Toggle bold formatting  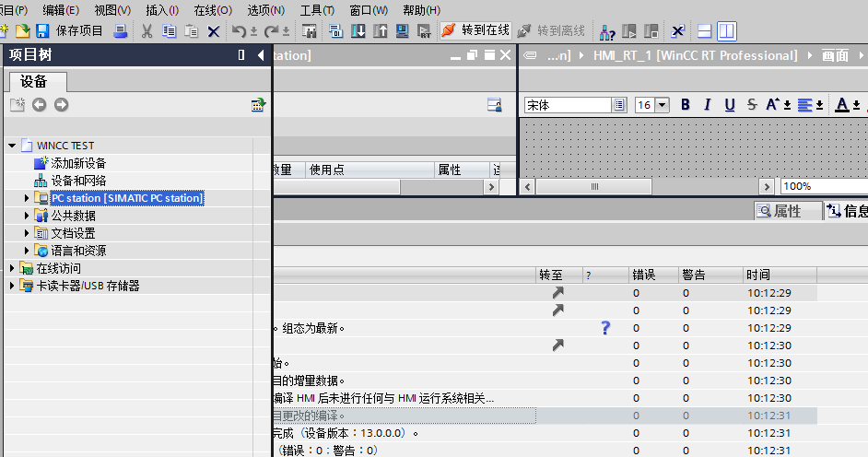point(686,104)
